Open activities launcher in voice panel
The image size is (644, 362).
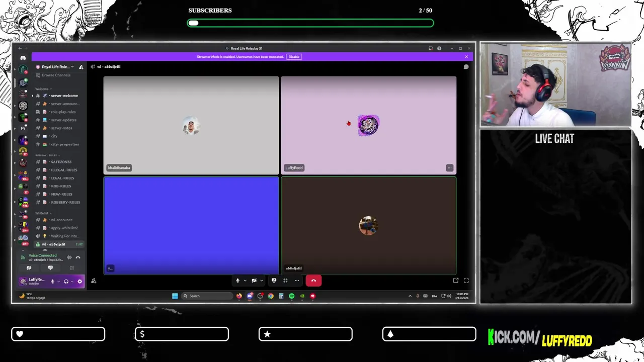click(72, 268)
